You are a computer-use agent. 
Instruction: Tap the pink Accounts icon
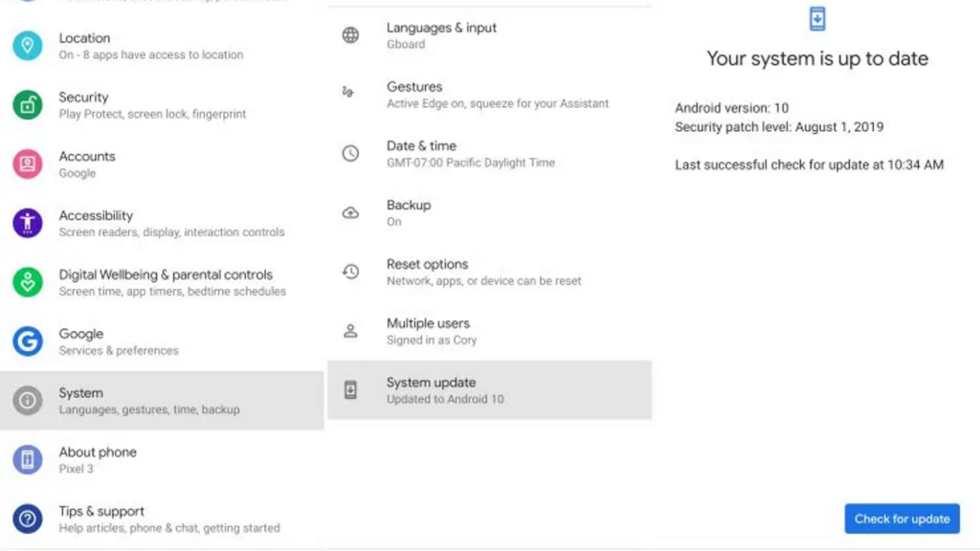[28, 164]
